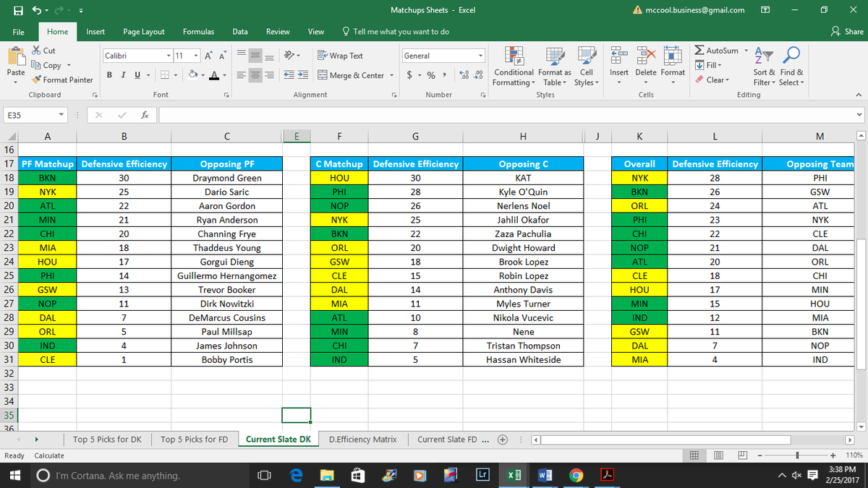Click the Share button
Screen dimensions: 868x488
847,32
